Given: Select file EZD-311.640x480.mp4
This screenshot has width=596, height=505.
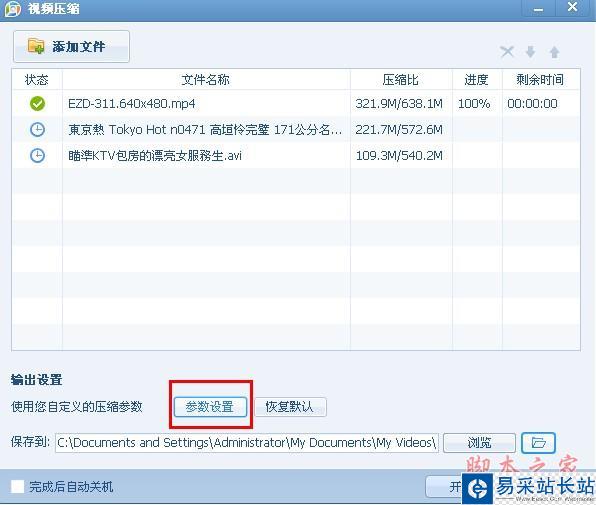Looking at the screenshot, I should coord(132,104).
